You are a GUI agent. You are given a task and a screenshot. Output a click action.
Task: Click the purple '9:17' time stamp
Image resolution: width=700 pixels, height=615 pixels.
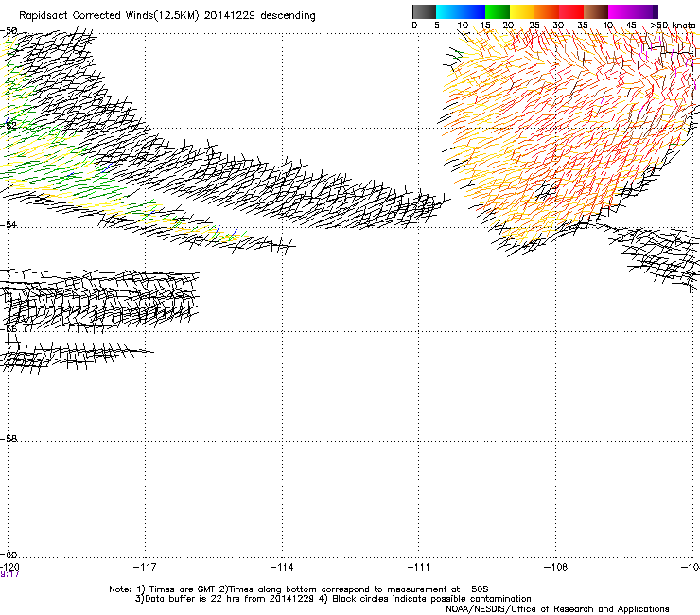tap(9, 574)
